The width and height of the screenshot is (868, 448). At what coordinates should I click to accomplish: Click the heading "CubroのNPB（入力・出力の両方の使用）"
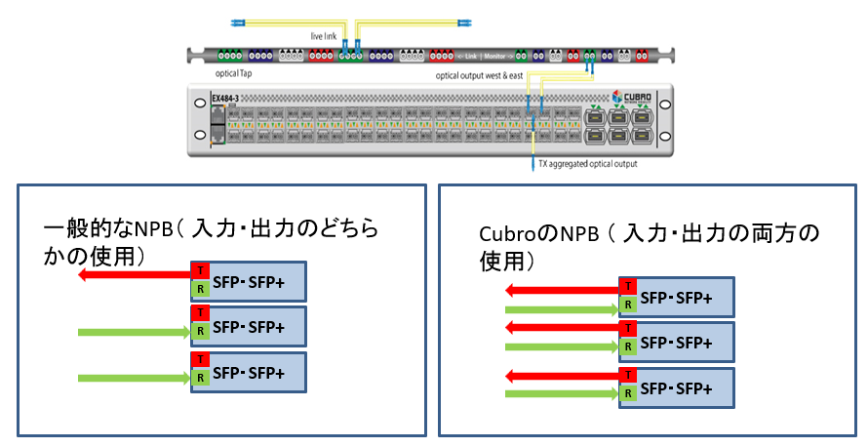[x=649, y=247]
